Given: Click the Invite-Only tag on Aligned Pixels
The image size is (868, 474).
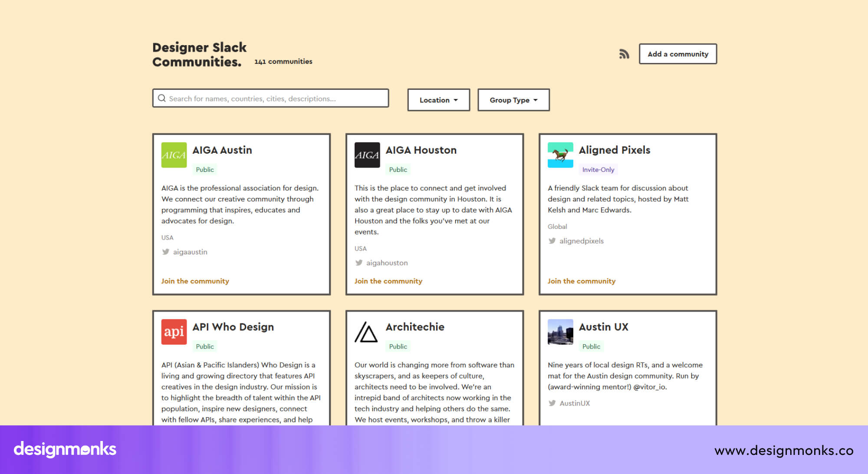Looking at the screenshot, I should click(x=598, y=170).
